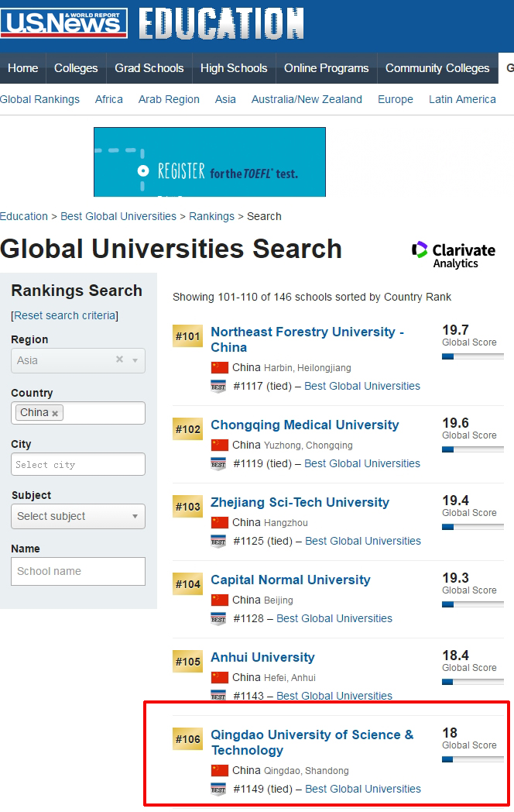Click Reset search criteria link

[x=65, y=315]
